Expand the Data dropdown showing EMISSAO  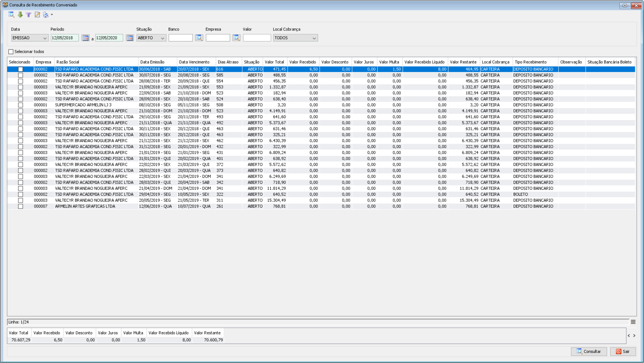click(x=30, y=38)
